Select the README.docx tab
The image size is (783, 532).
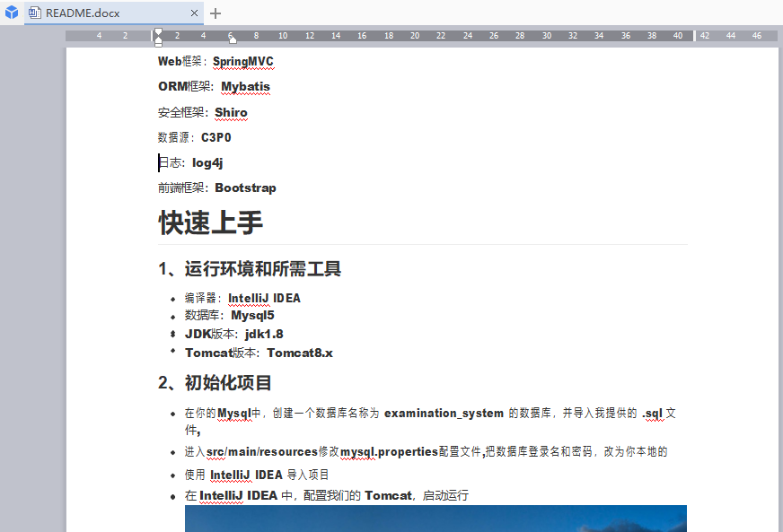click(x=108, y=13)
